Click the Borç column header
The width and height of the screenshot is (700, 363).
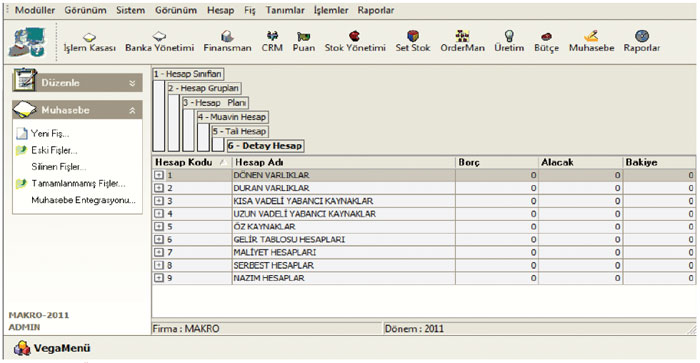tap(497, 163)
